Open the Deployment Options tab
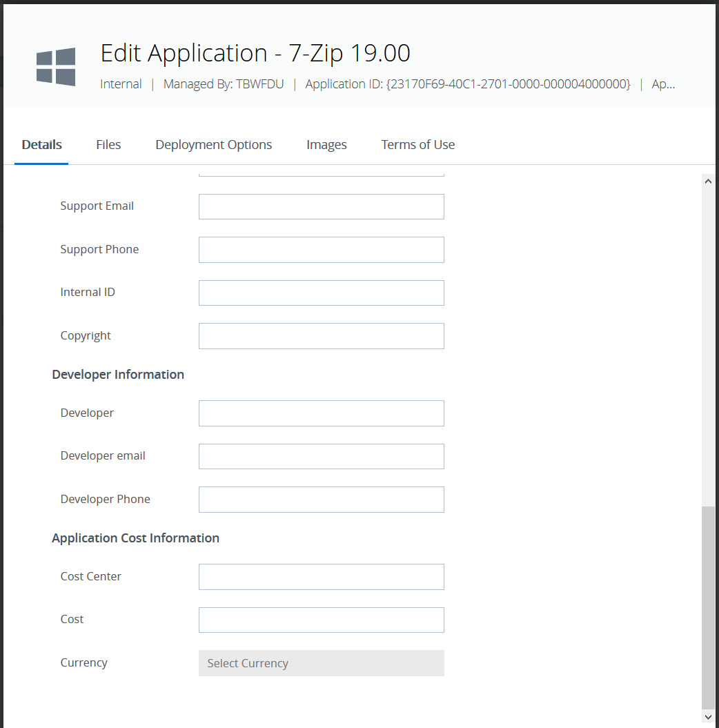 (x=213, y=145)
